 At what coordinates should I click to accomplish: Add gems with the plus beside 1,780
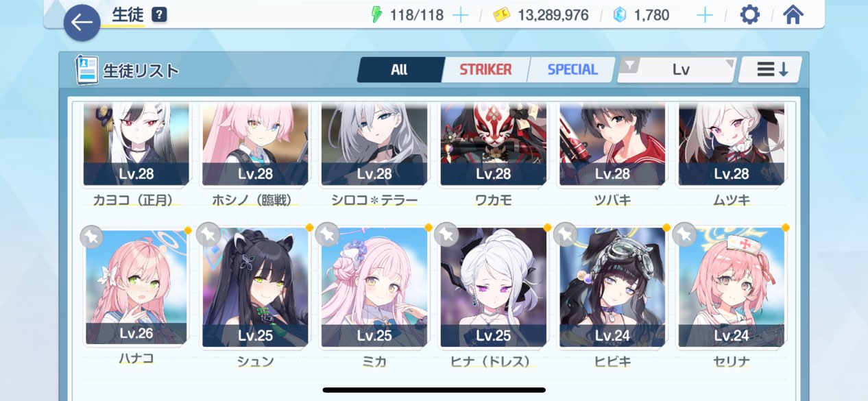coord(705,15)
